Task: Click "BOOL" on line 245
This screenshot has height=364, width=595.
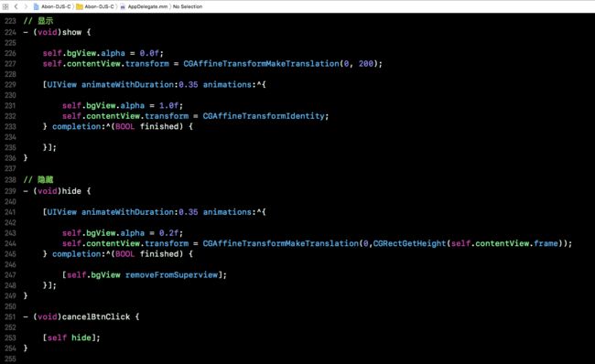Action: point(124,254)
